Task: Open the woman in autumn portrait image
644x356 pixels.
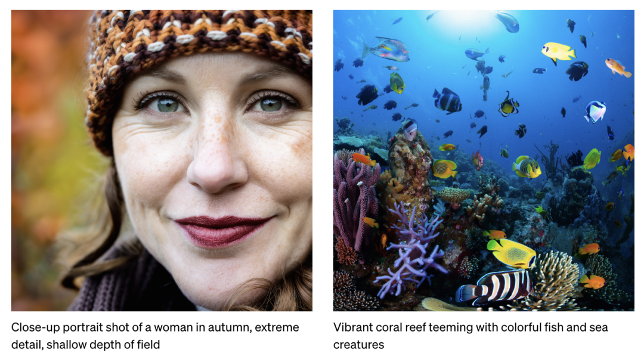Action: point(162,160)
